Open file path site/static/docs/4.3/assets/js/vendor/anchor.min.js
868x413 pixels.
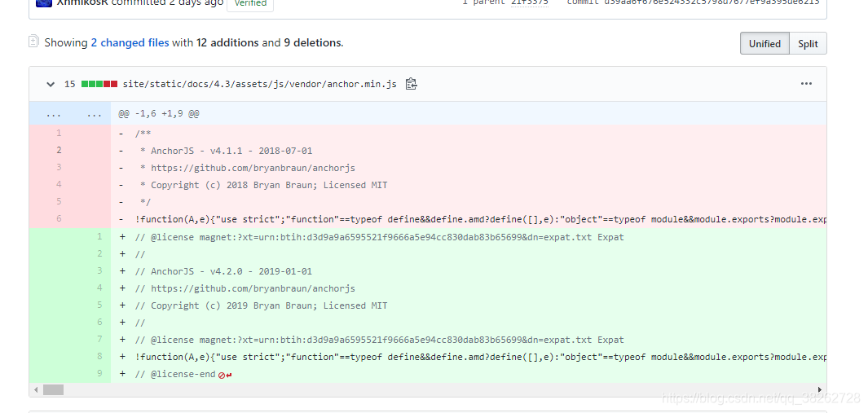260,84
